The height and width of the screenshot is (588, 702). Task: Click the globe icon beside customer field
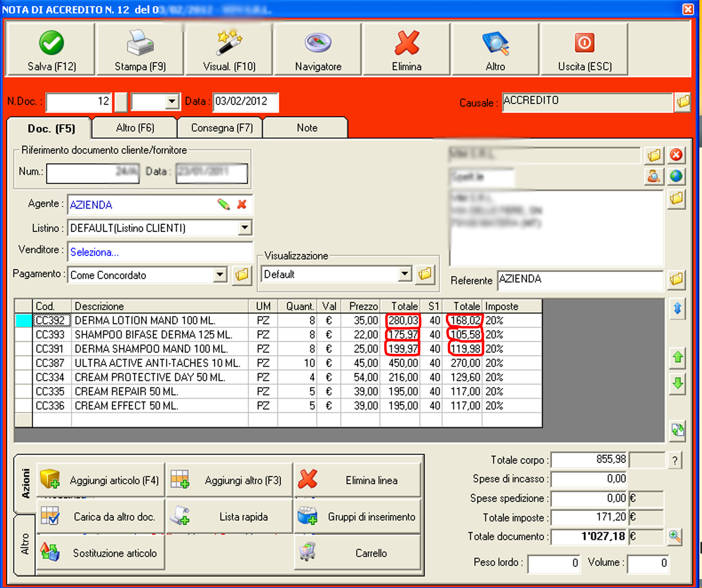[x=676, y=176]
